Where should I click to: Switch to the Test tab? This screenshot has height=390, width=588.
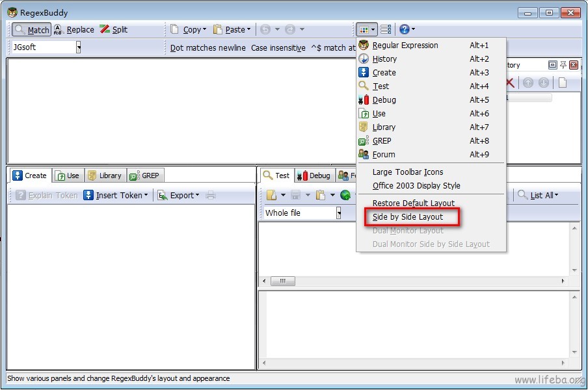276,175
